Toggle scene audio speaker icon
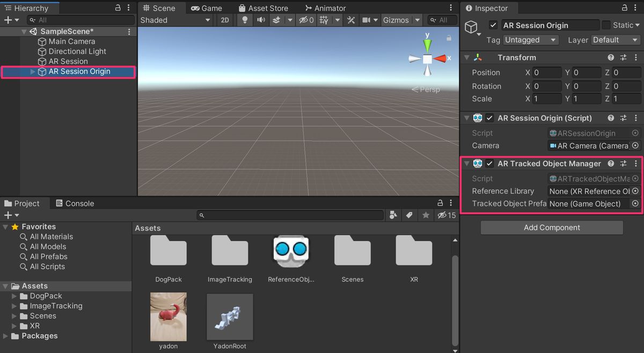The height and width of the screenshot is (353, 644). point(260,20)
